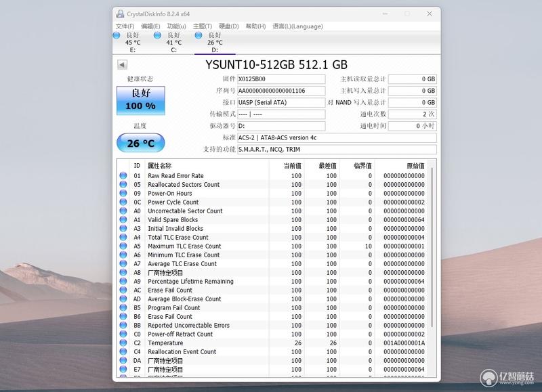Click the status icon beside Minimum TLC Erase Count
542x392 pixels.
click(x=123, y=255)
